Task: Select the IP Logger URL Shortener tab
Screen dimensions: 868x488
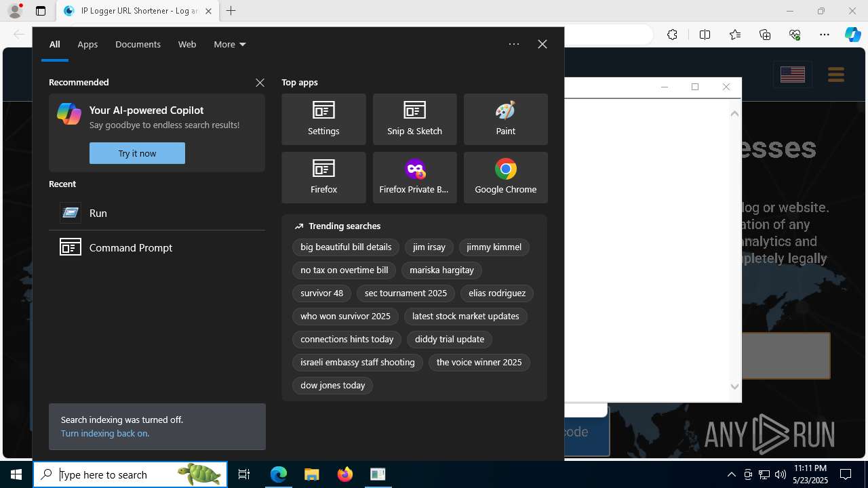Action: (136, 11)
